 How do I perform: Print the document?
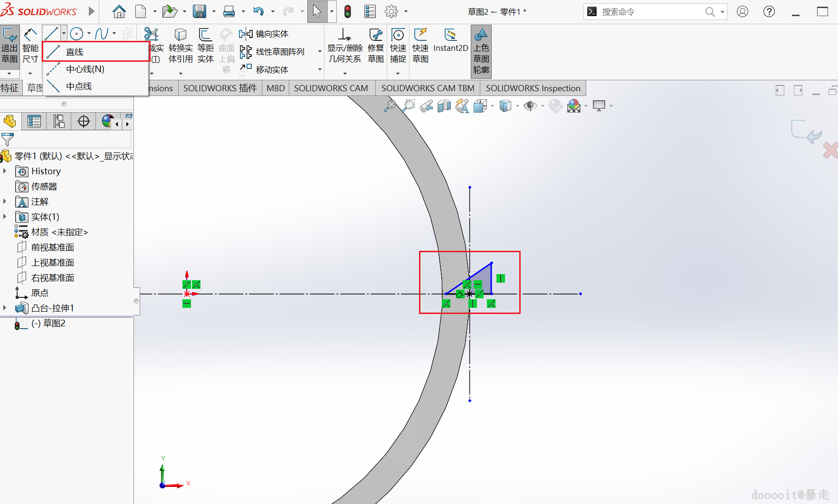pos(229,11)
